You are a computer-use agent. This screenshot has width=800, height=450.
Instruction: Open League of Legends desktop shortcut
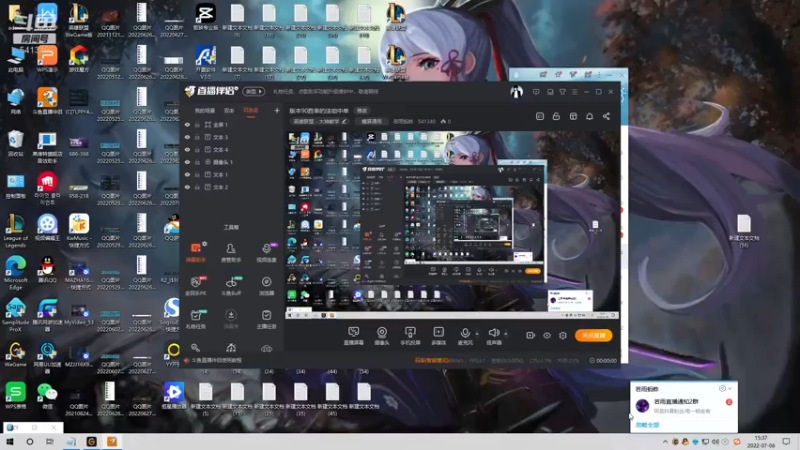click(15, 231)
